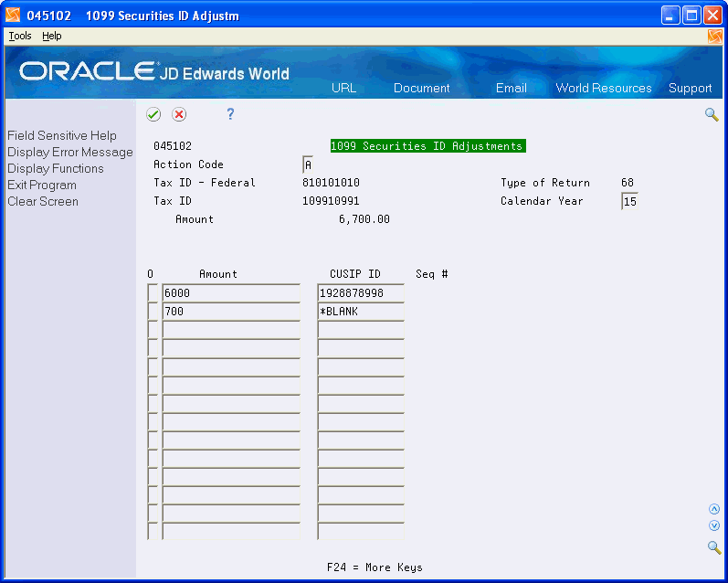
Task: Click the magnifier icon near the toolbar
Action: pyautogui.click(x=712, y=114)
